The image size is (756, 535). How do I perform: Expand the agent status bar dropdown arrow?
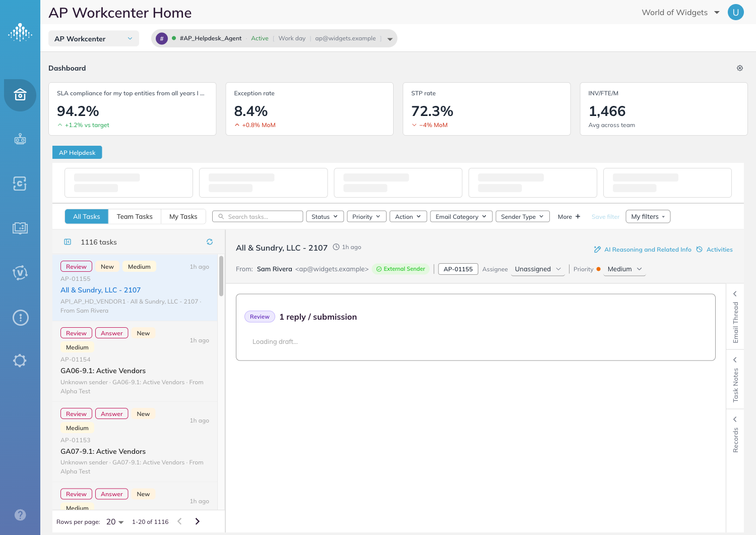coord(390,39)
